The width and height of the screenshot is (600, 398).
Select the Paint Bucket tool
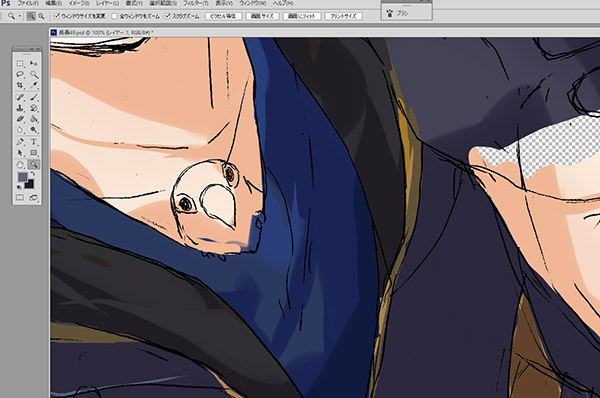click(x=34, y=119)
